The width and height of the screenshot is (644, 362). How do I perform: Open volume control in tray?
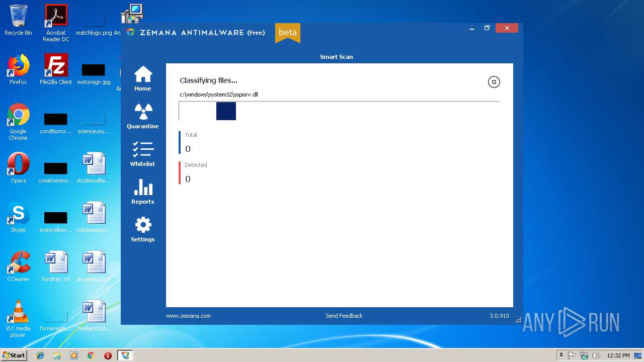click(x=596, y=355)
